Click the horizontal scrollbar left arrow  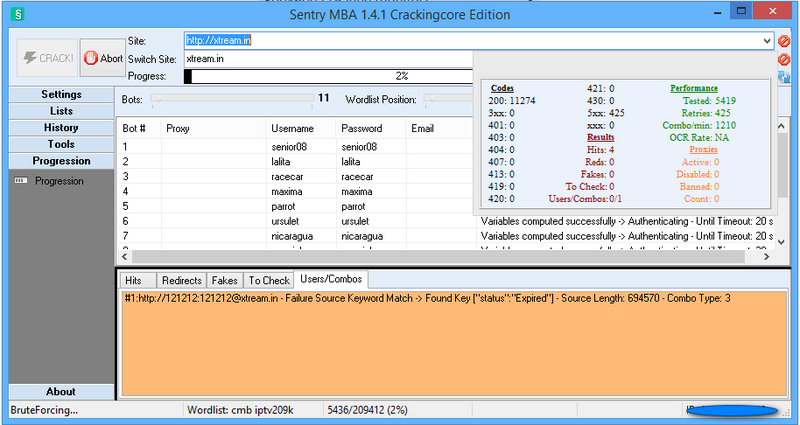pyautogui.click(x=124, y=257)
